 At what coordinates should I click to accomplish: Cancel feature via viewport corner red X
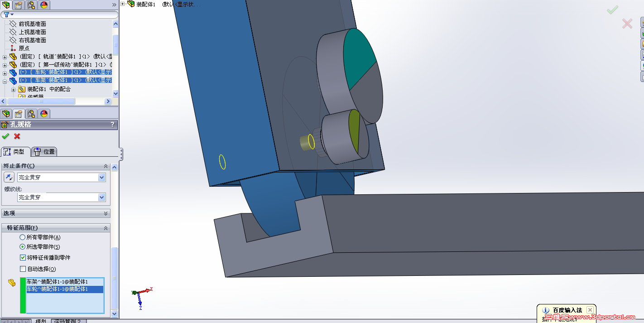(x=627, y=24)
